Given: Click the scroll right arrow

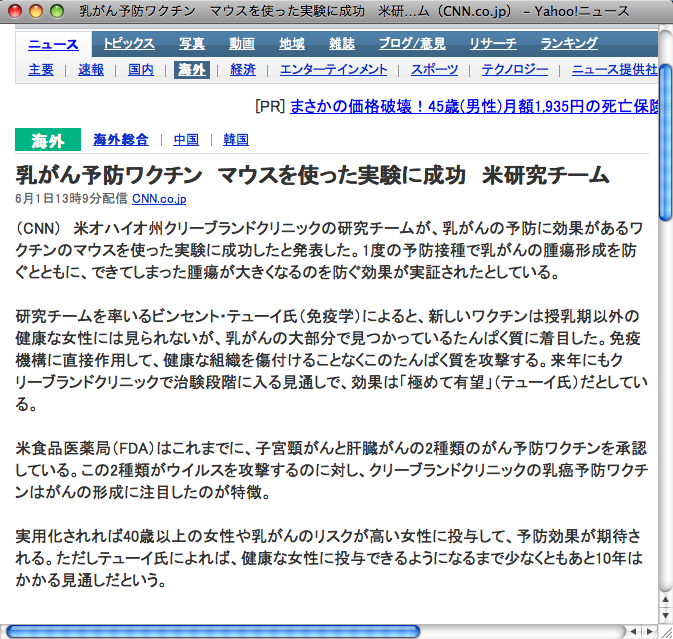Looking at the screenshot, I should click(x=649, y=631).
